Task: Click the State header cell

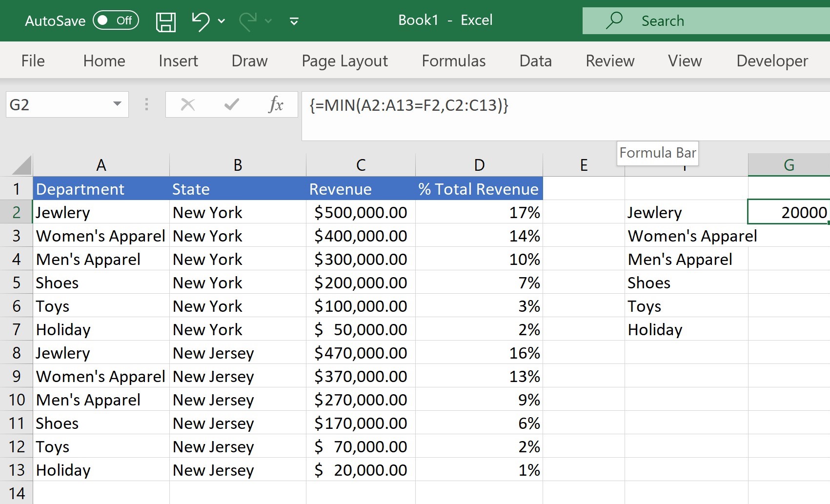Action: tap(238, 189)
